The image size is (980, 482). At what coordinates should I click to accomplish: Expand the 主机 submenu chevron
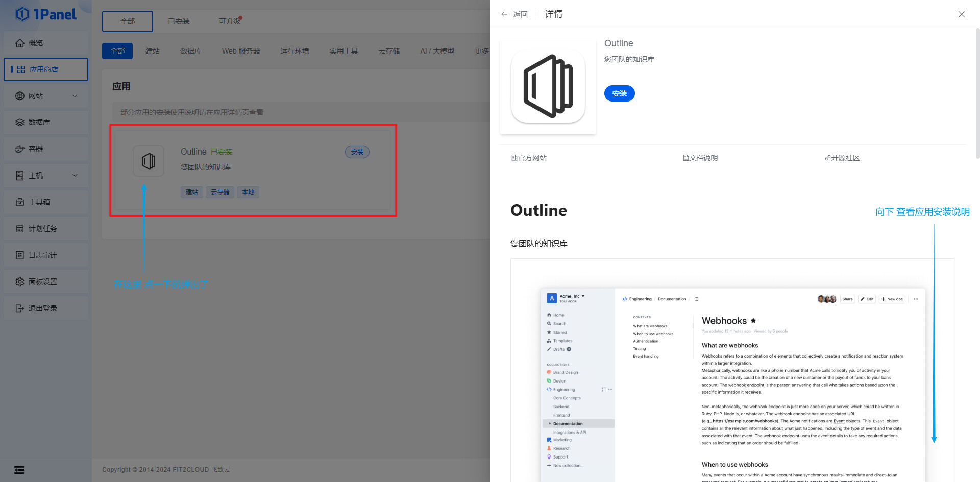pyautogui.click(x=75, y=175)
